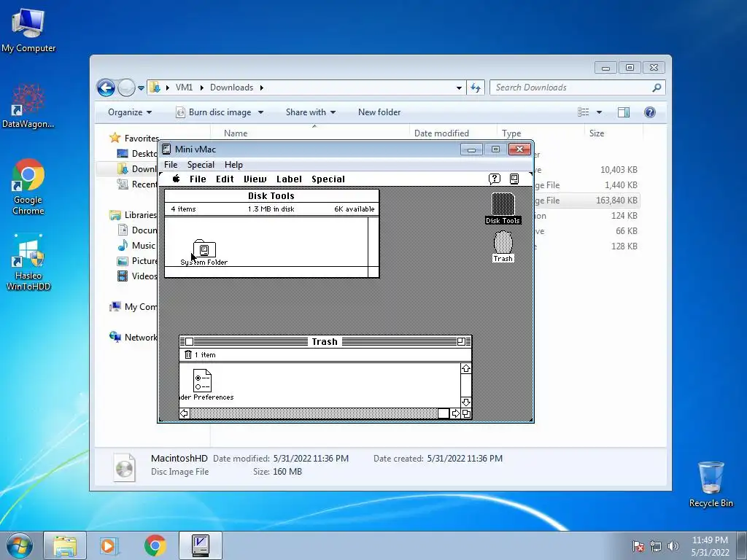The height and width of the screenshot is (560, 747).
Task: Click the Mini vMac taskbar button
Action: pyautogui.click(x=201, y=545)
